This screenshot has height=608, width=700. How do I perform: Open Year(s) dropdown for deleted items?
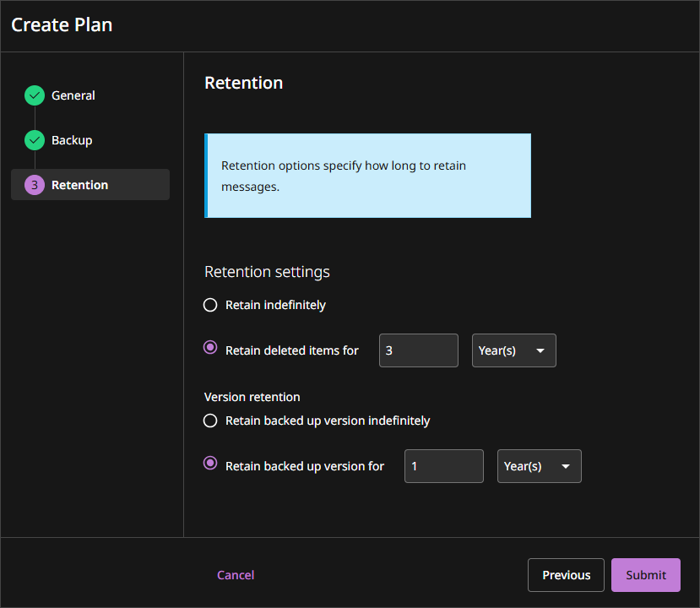tap(513, 350)
